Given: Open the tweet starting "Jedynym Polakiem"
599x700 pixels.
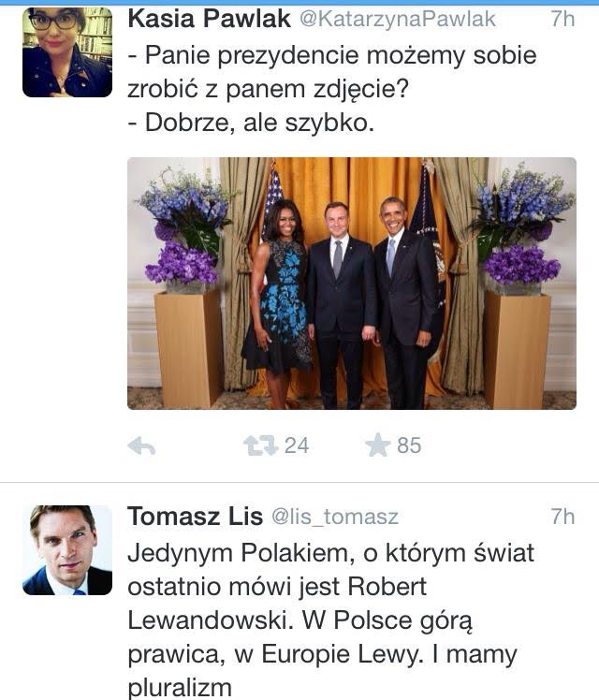Looking at the screenshot, I should coord(330,552).
